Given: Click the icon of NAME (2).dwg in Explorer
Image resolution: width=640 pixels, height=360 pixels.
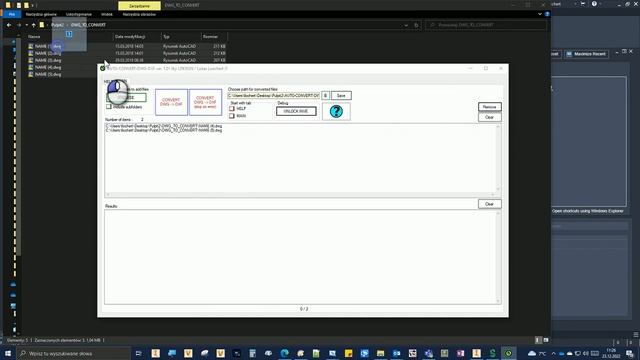Looking at the screenshot, I should [x=31, y=53].
